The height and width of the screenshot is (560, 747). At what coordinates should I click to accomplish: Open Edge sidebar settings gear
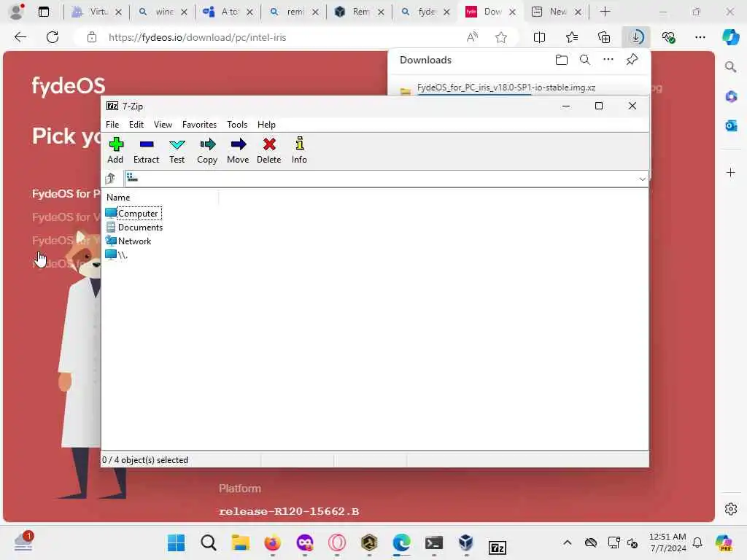pyautogui.click(x=731, y=509)
